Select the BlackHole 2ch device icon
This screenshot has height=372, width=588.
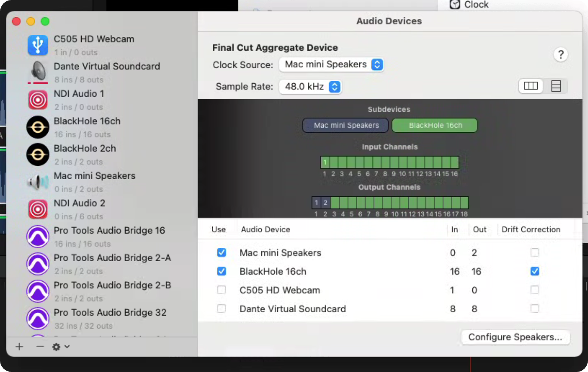[38, 154]
